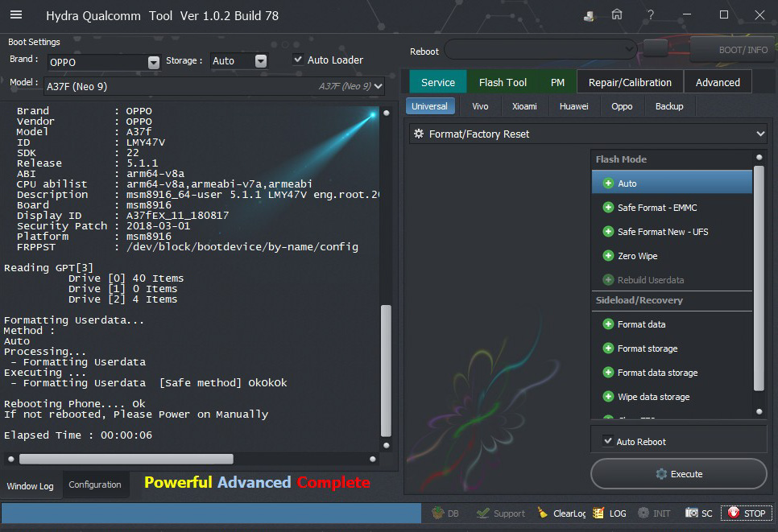This screenshot has width=778, height=532.
Task: Select Format data storage option
Action: point(672,373)
